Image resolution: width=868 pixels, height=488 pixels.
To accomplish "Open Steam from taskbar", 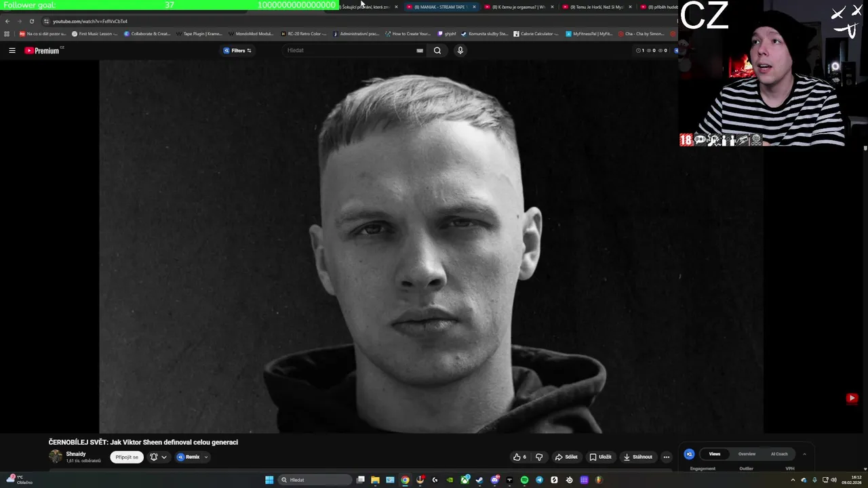I will click(479, 480).
